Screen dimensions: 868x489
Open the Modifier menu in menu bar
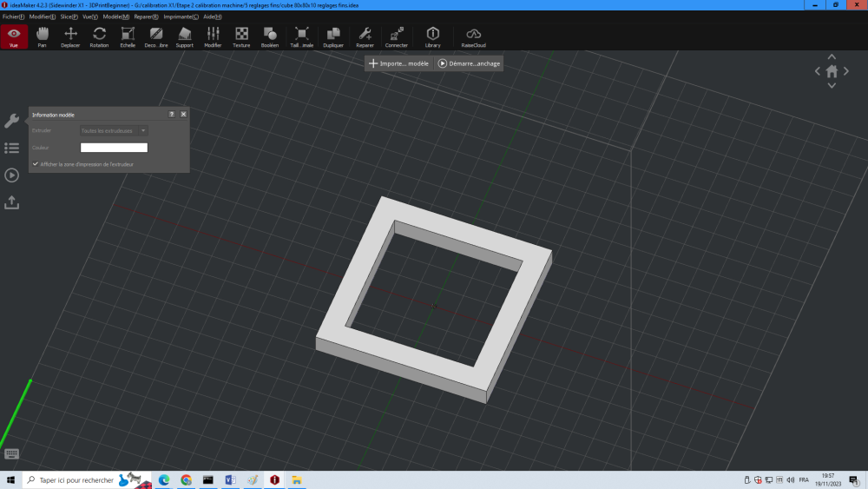(42, 17)
